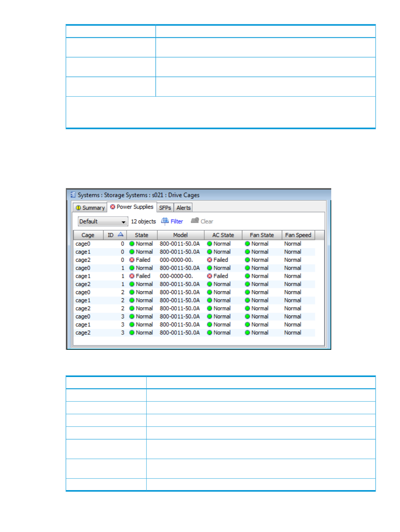400x532 pixels.
Task: Click the Clear eraser icon
Action: [195, 221]
